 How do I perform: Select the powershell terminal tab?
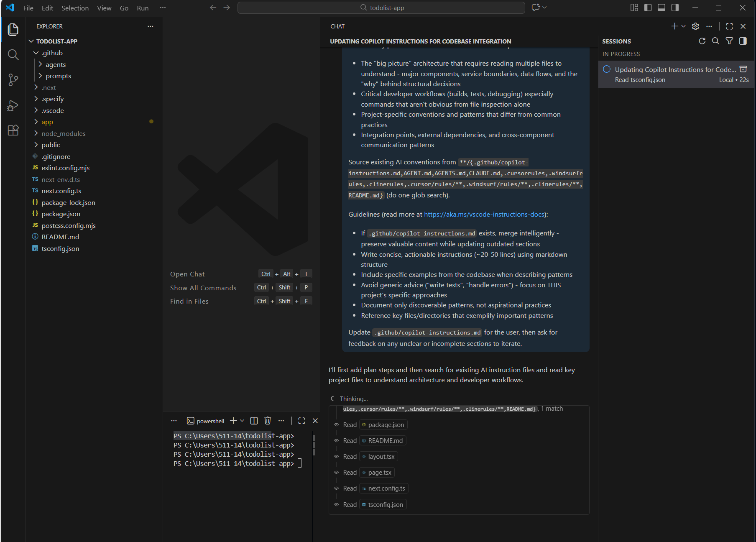click(x=205, y=421)
